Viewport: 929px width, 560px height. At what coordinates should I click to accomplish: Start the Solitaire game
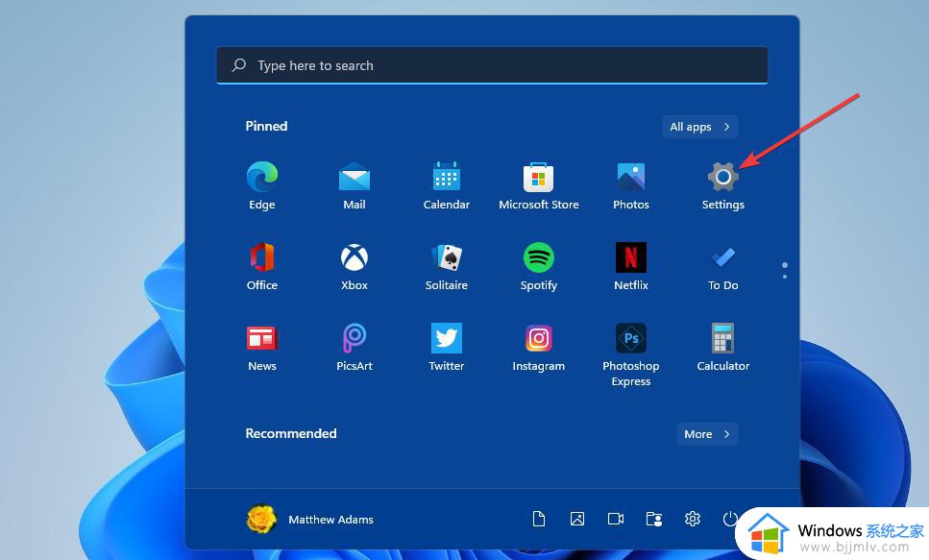446,266
